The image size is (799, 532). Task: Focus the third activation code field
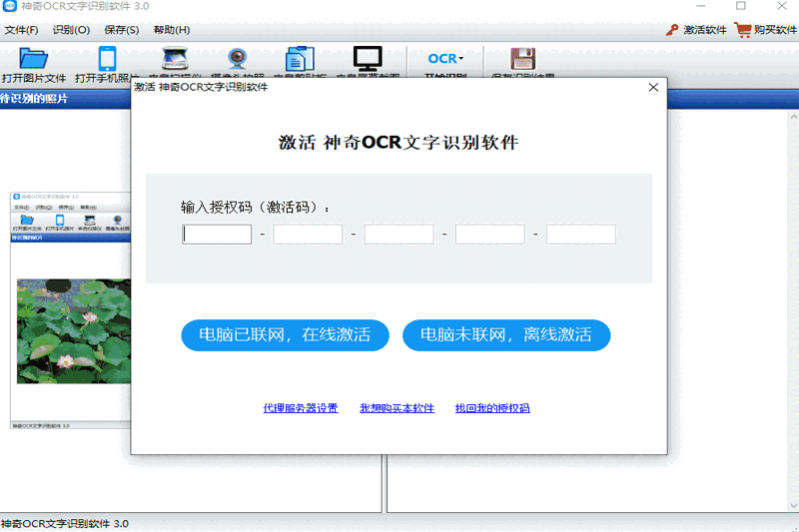pos(399,235)
